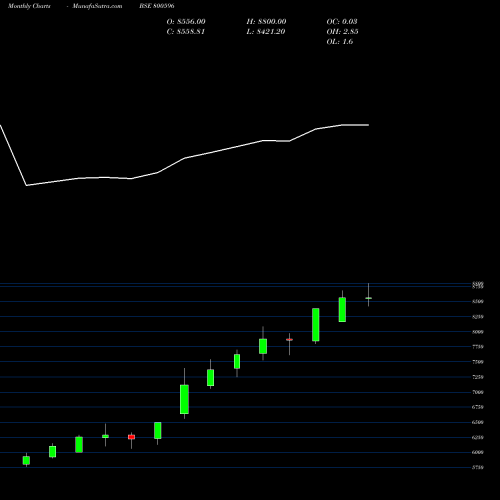The width and height of the screenshot is (500, 500).
Task: Click the 7750 price axis label
Action: [x=478, y=347]
